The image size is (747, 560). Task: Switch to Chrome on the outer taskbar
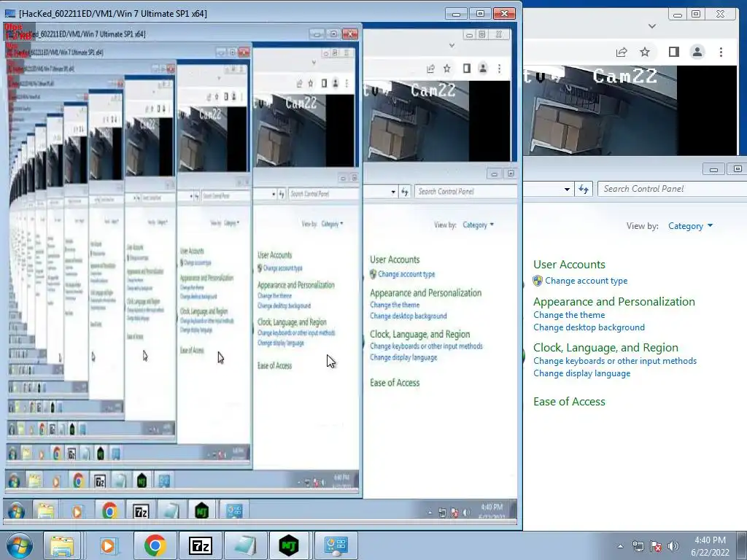click(x=155, y=545)
